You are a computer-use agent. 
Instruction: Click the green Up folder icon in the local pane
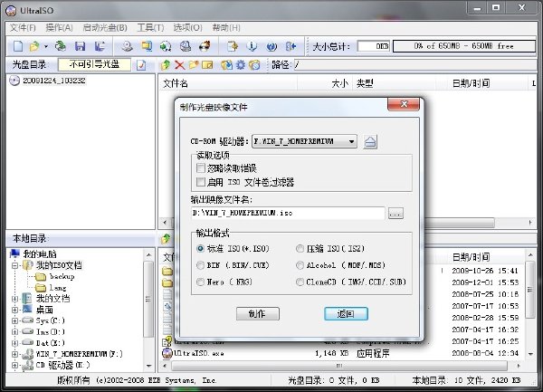click(x=166, y=238)
